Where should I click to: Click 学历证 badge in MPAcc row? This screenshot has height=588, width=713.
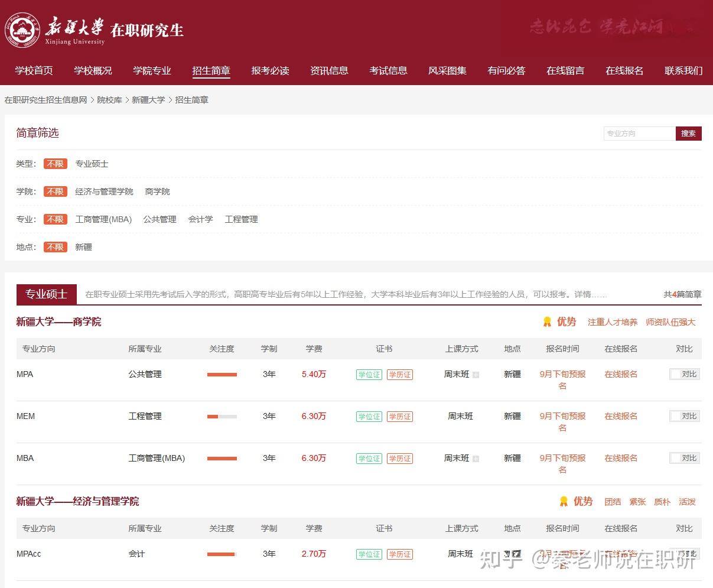400,554
